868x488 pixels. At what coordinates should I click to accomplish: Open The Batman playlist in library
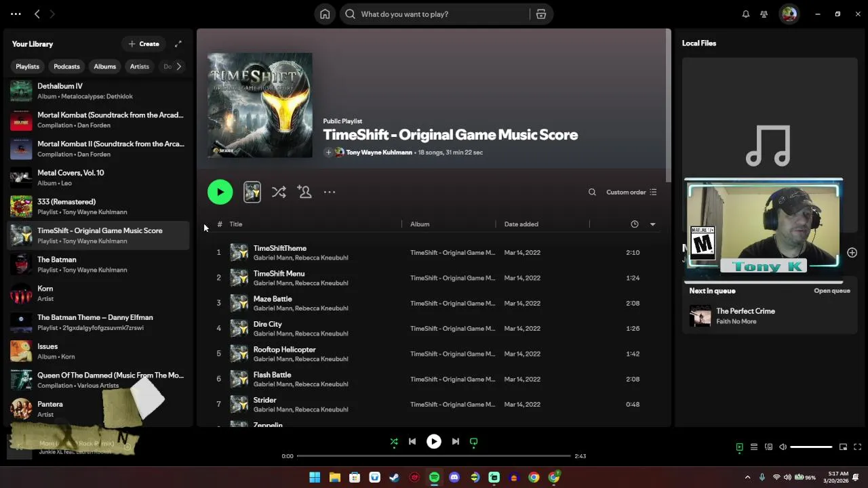click(98, 264)
